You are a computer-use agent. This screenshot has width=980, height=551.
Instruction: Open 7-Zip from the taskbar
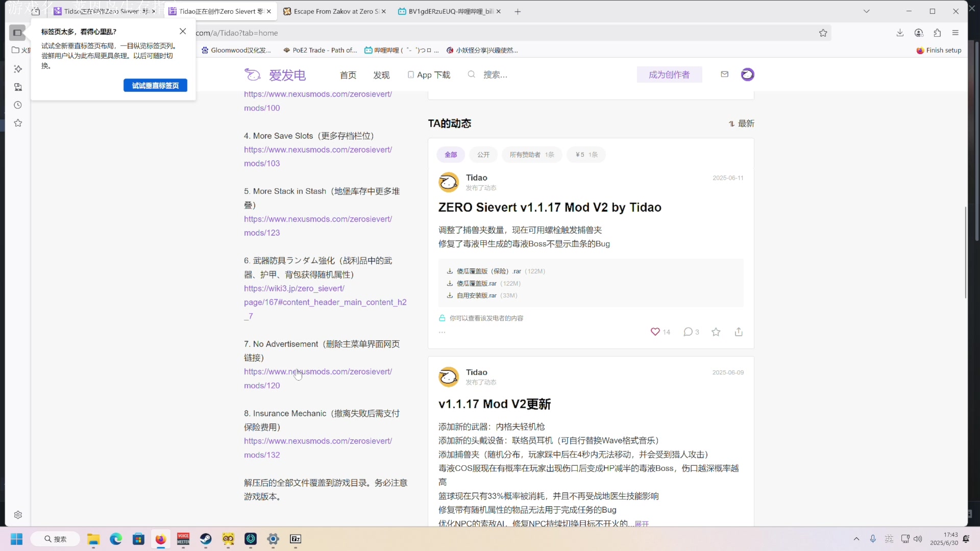pyautogui.click(x=296, y=539)
